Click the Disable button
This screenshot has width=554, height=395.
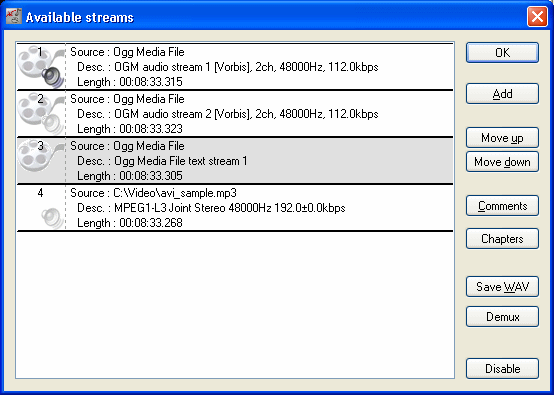click(x=502, y=369)
